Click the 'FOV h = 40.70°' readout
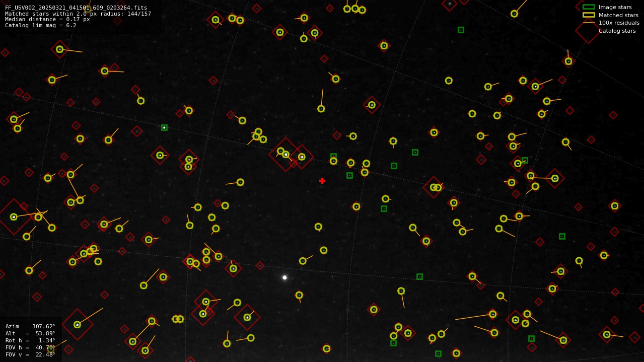Viewport: 644px width, 362px height. pos(30,347)
